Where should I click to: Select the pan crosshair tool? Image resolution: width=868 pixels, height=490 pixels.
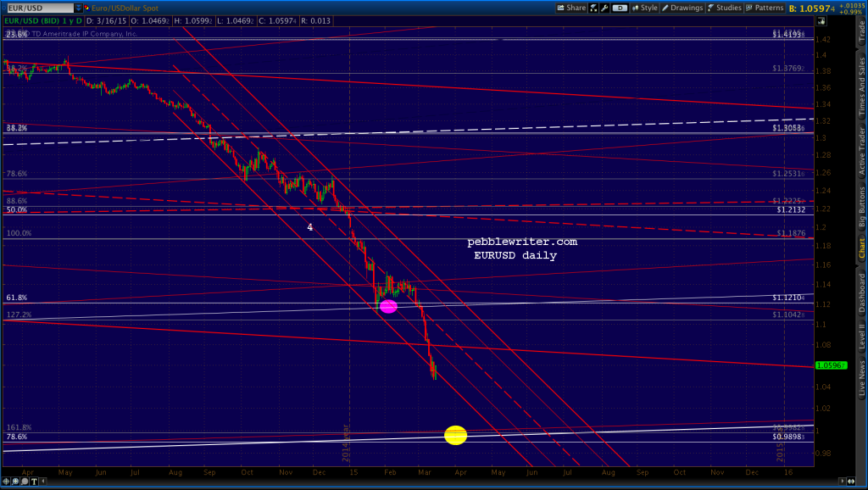point(6,482)
